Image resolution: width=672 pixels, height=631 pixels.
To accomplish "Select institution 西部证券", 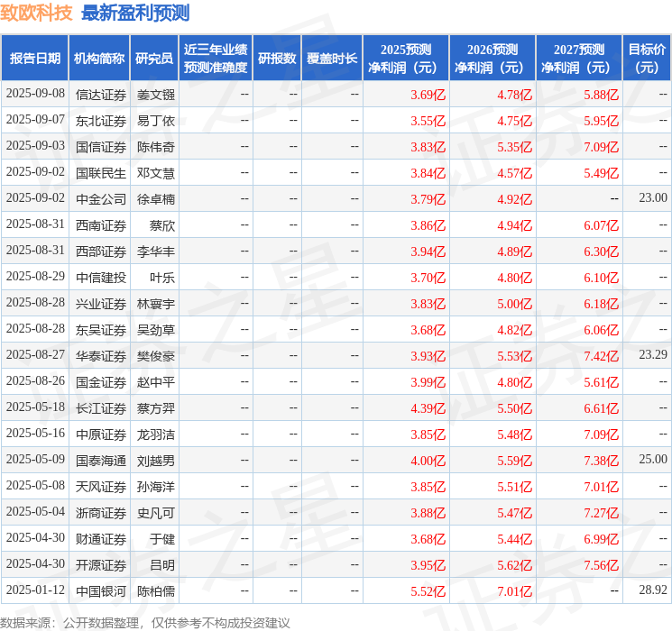I will [x=101, y=251].
